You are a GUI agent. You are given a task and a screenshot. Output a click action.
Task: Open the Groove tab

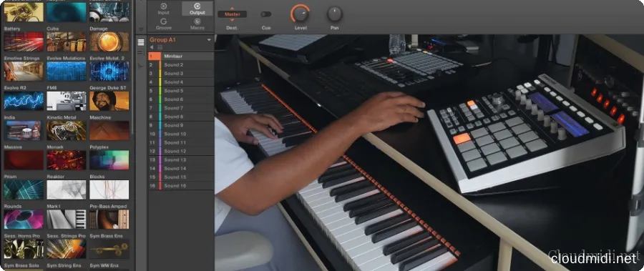click(x=163, y=24)
